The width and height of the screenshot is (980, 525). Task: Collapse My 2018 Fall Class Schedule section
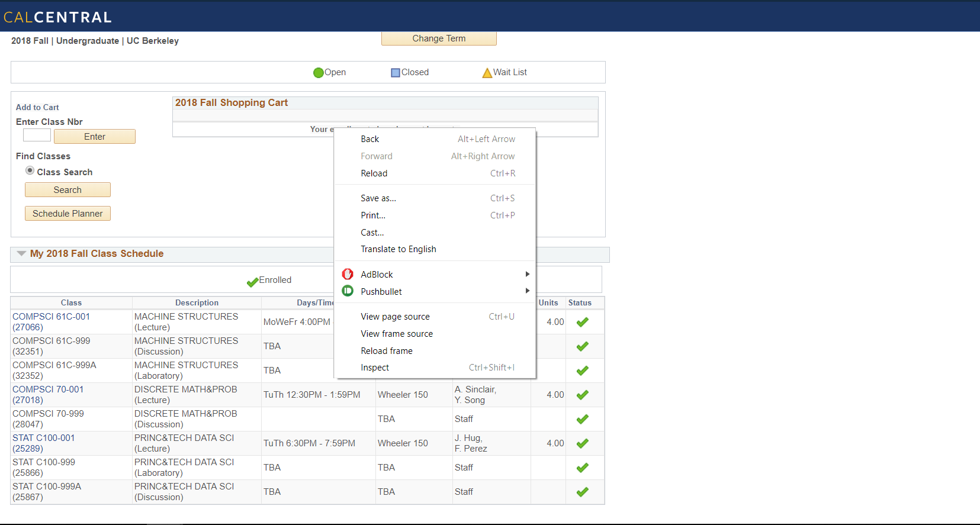[x=21, y=253]
